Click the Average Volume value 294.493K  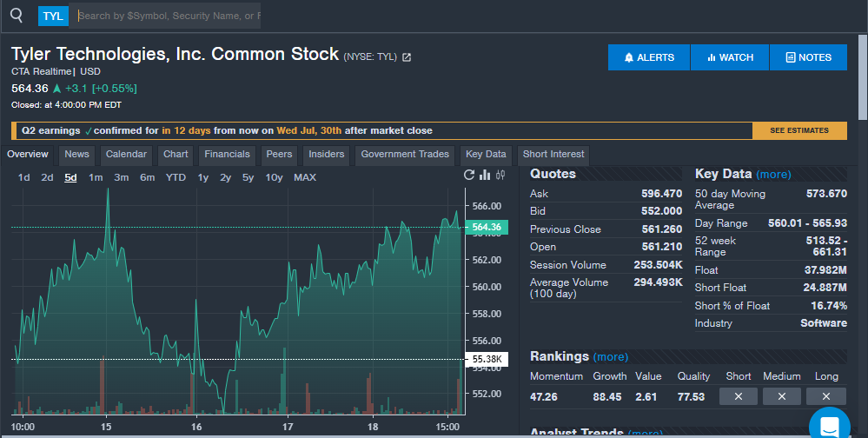click(x=659, y=282)
